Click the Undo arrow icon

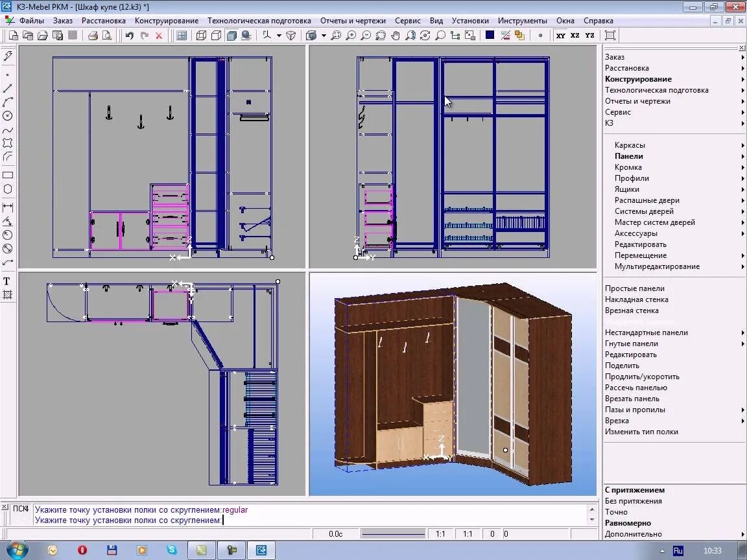pyautogui.click(x=130, y=35)
